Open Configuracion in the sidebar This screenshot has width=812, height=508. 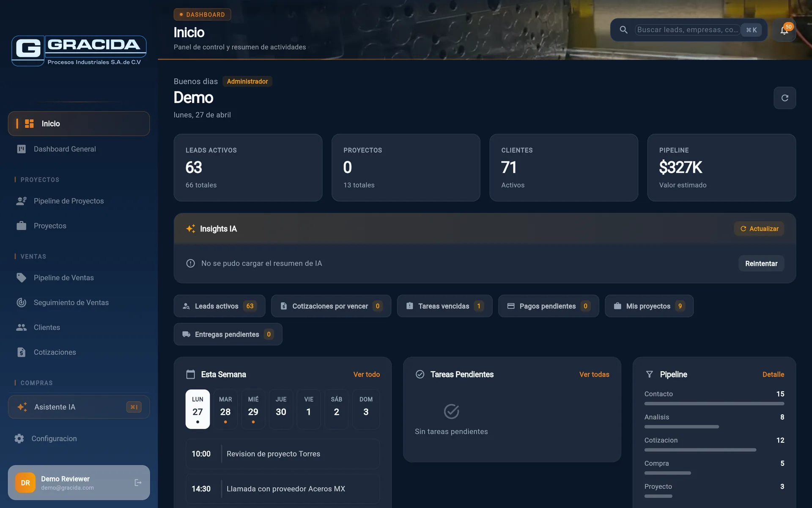coord(79,439)
